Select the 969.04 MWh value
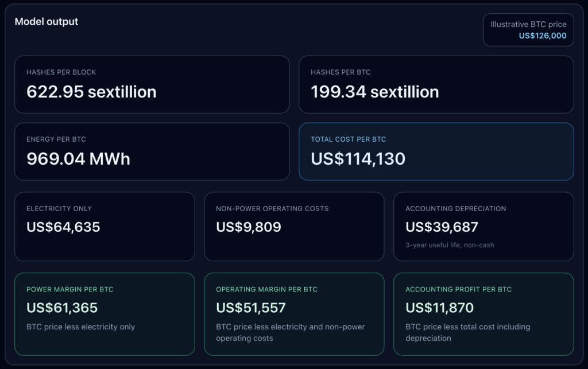Screen dimensions: 588x369 (79, 159)
